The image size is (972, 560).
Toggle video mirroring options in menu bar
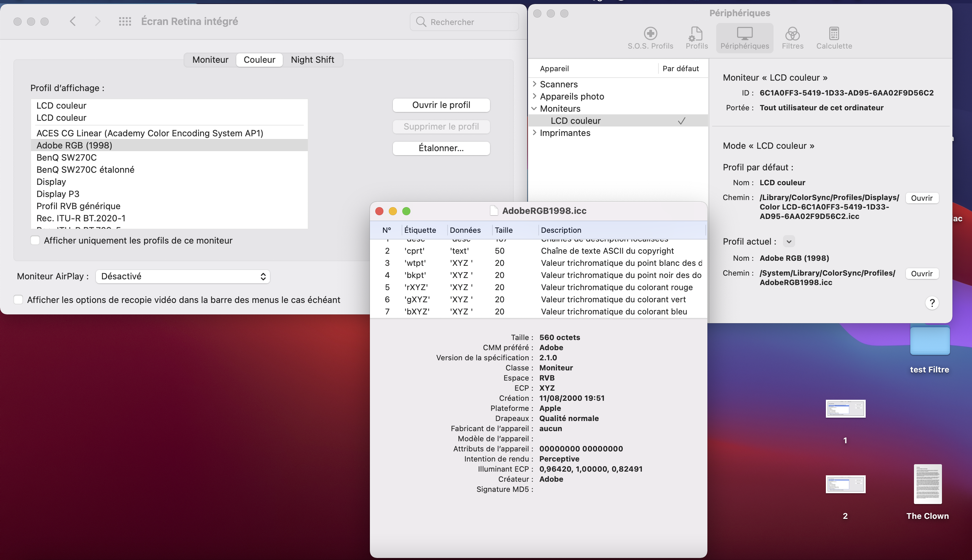pos(18,300)
